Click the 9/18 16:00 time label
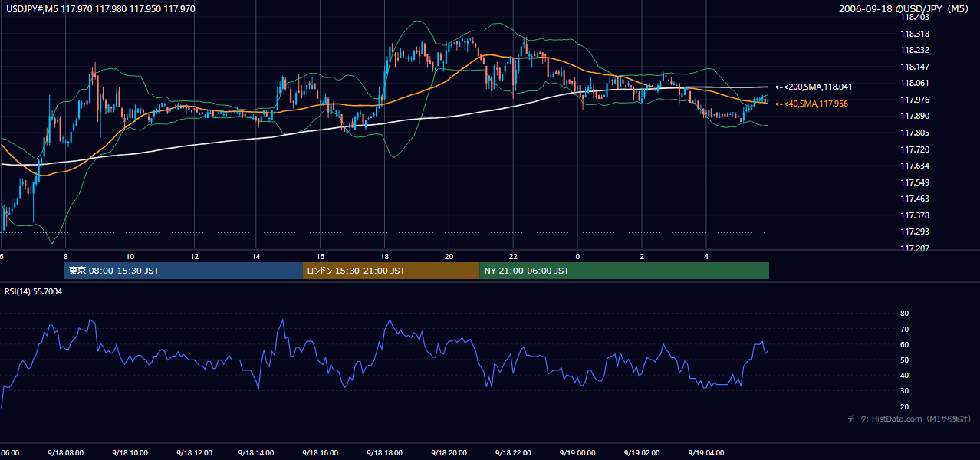 321,453
